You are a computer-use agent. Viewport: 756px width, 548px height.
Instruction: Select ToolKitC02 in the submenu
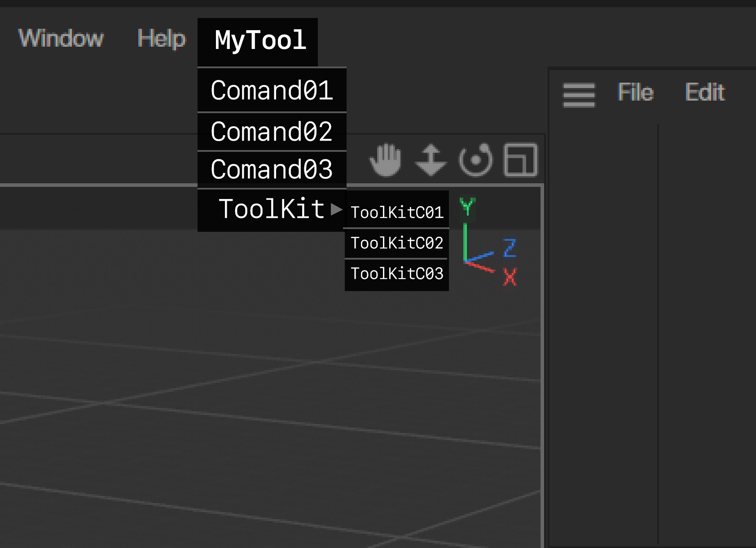397,243
